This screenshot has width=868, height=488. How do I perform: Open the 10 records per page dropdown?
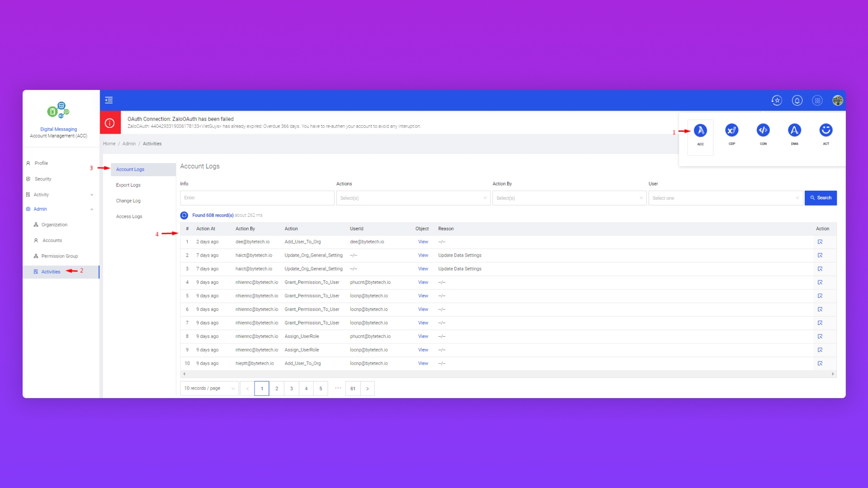pyautogui.click(x=209, y=389)
